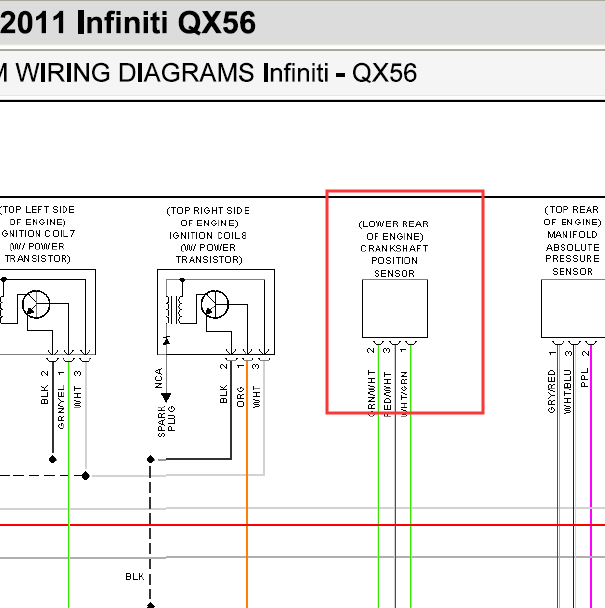Screen dimensions: 605x608
Task: Click the 'CRANKSHAFT POSITION SENSOR' label text
Action: 394,261
